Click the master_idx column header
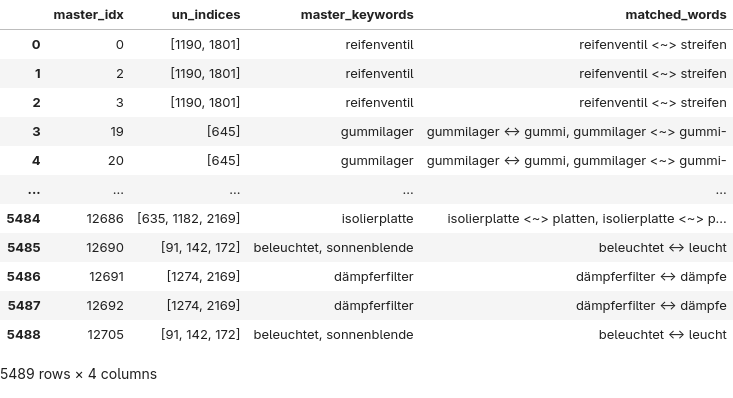Screen dimensions: 733x398 88,15
